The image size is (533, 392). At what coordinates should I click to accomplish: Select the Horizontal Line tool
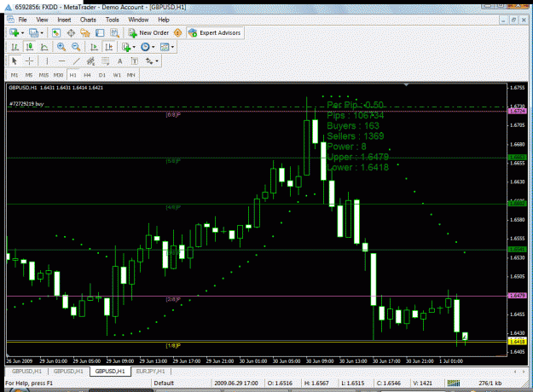tap(61, 61)
